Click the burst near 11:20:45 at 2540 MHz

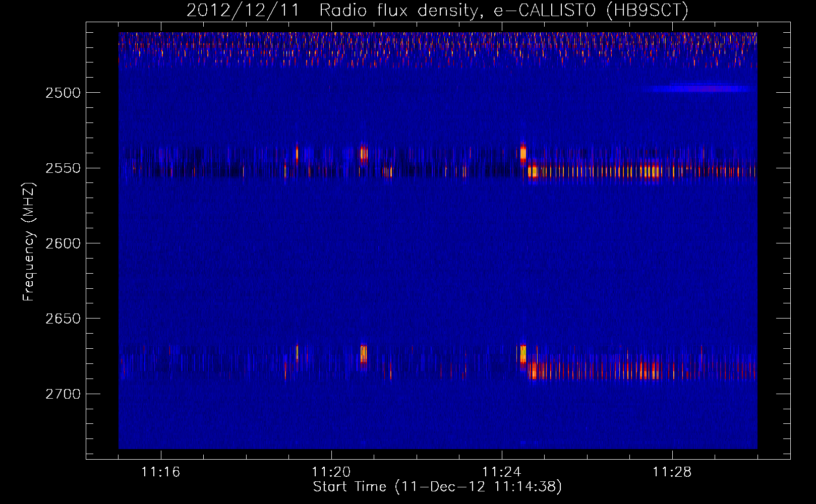coord(363,153)
